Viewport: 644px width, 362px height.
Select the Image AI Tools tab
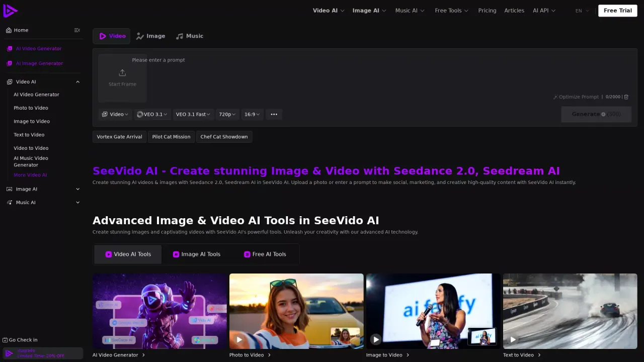click(x=197, y=254)
